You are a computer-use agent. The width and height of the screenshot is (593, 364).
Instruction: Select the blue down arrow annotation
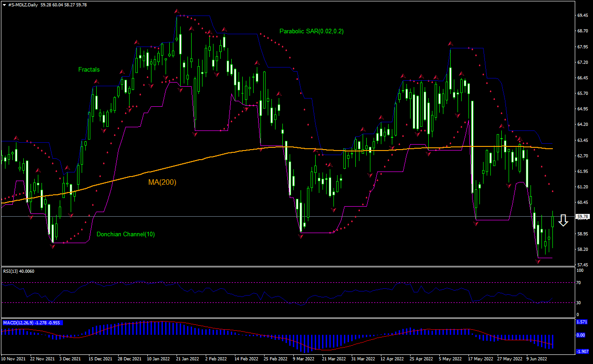(563, 220)
